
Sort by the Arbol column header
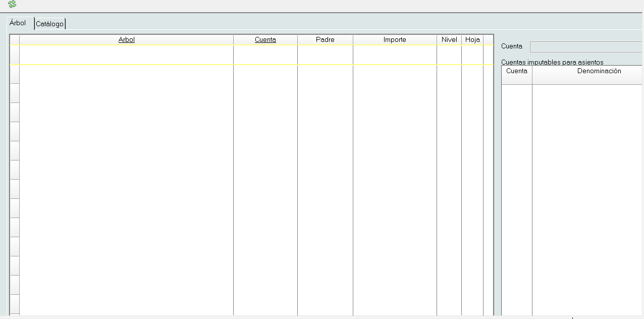(126, 39)
